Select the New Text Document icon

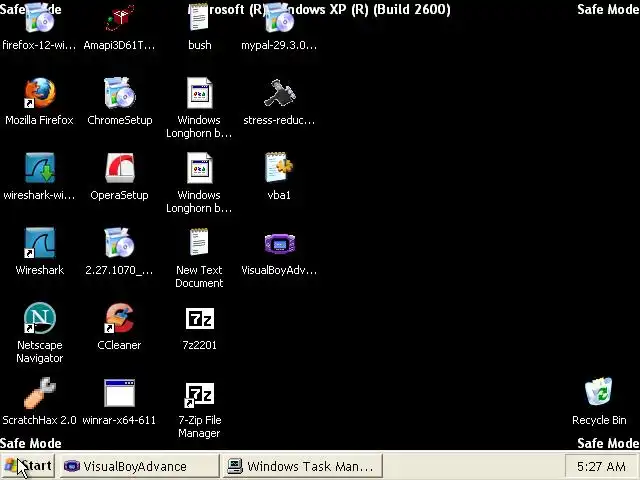(199, 242)
